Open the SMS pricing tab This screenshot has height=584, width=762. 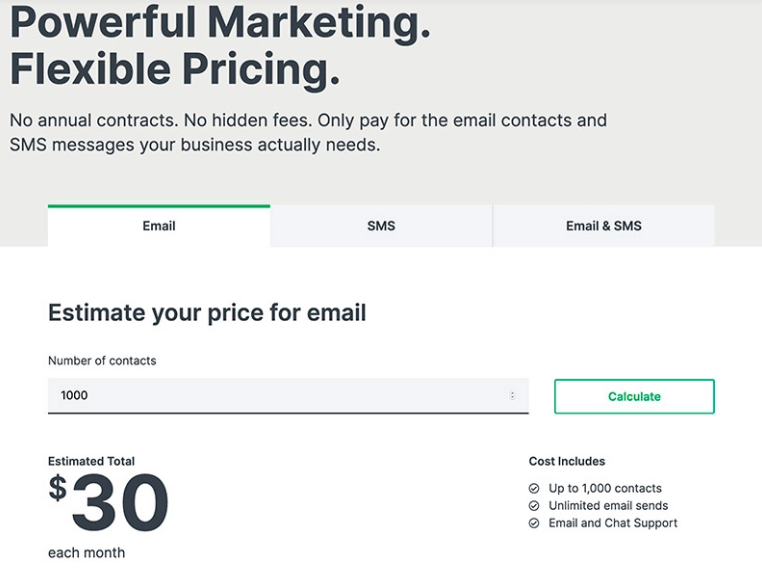tap(381, 226)
